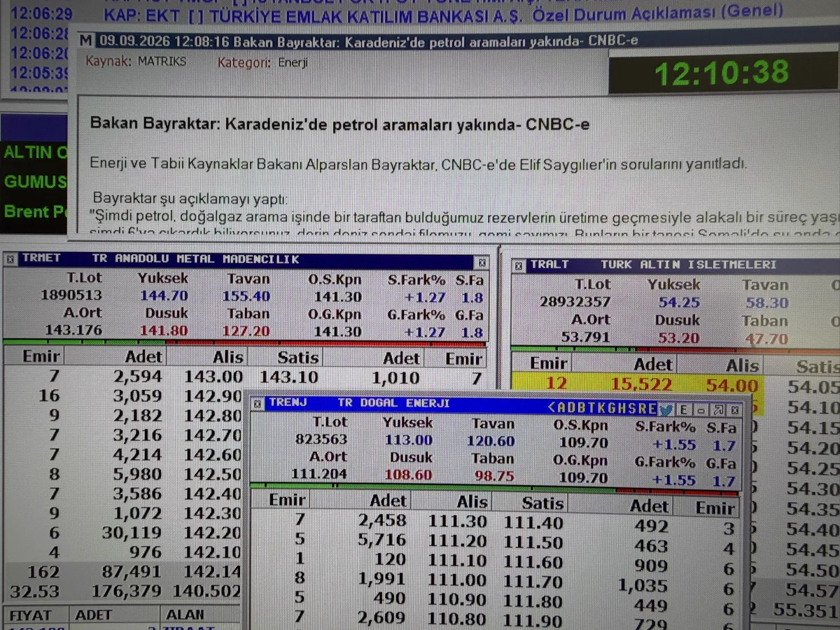Select Brent row in left watch list

(35, 211)
